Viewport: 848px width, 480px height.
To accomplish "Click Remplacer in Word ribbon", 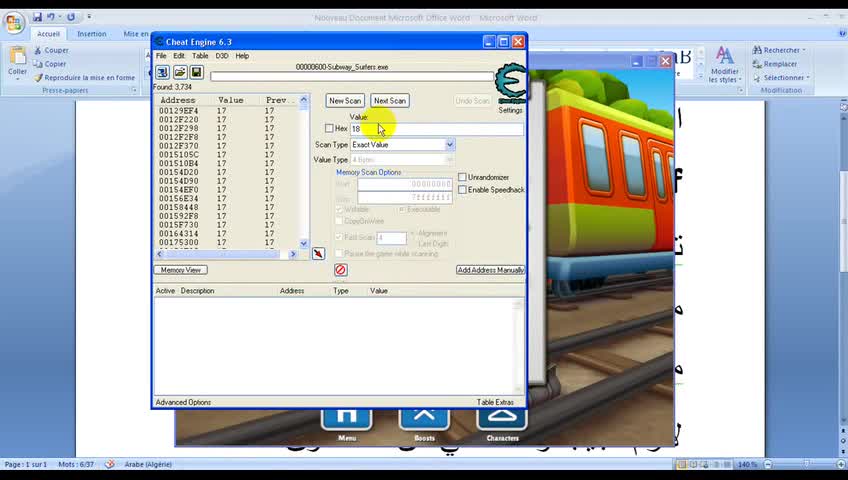I will [775, 64].
